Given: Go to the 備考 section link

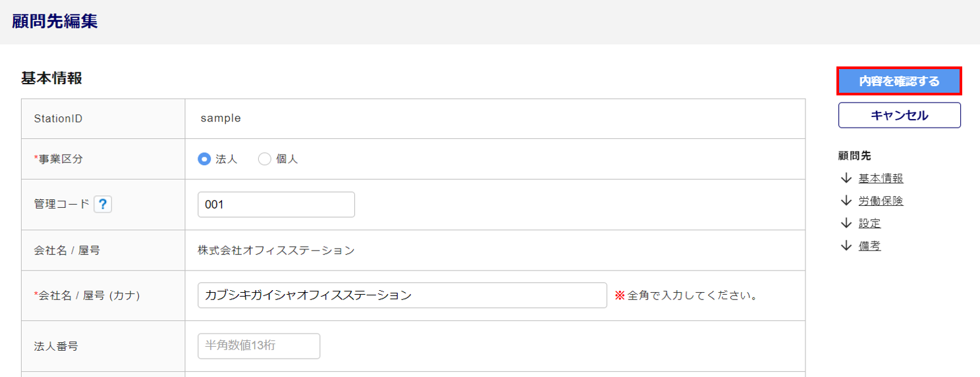Looking at the screenshot, I should (x=869, y=245).
